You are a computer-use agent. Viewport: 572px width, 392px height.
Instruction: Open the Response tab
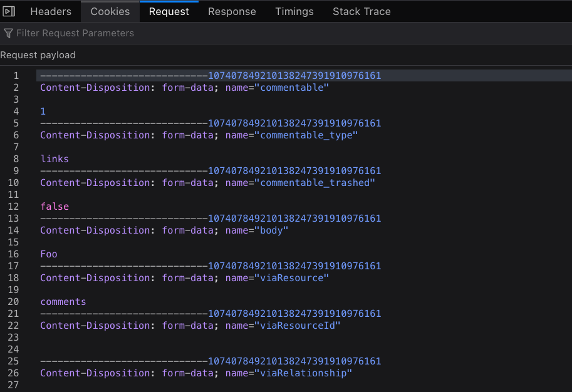click(x=232, y=11)
